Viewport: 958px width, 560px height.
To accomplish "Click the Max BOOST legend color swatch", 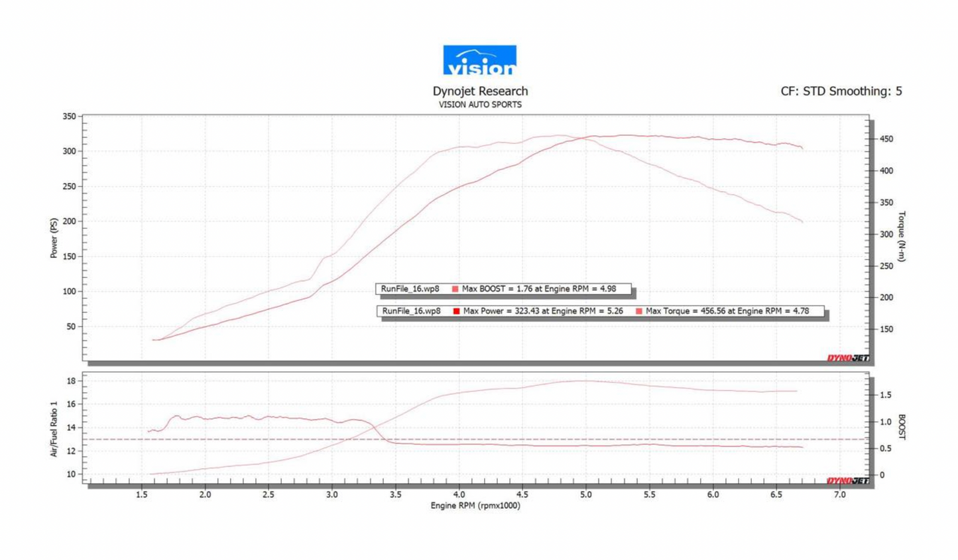I will click(455, 289).
